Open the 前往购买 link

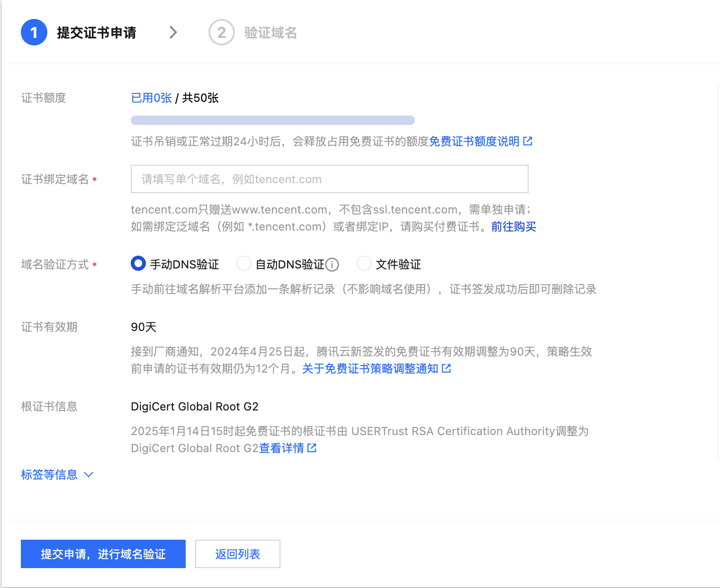point(513,227)
